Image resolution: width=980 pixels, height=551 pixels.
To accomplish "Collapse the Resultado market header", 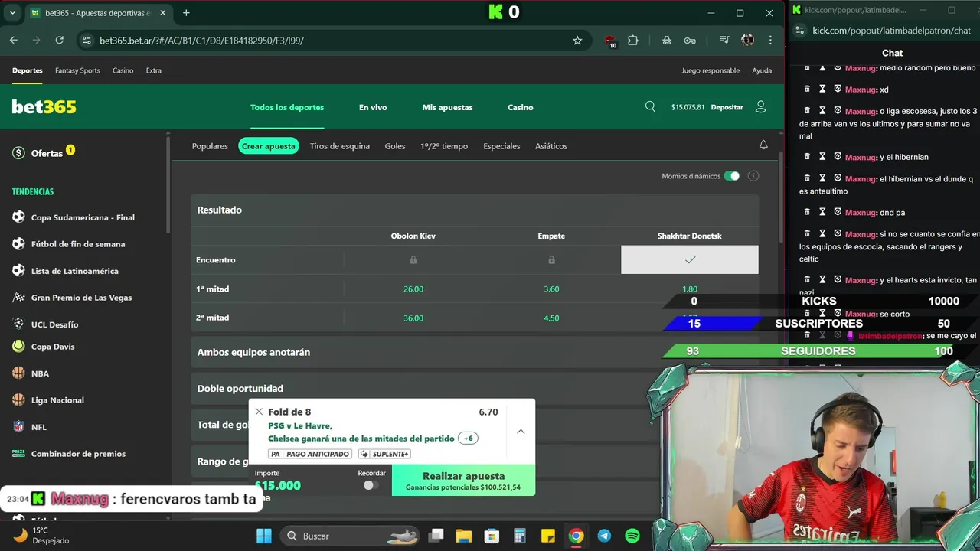I will [x=475, y=210].
